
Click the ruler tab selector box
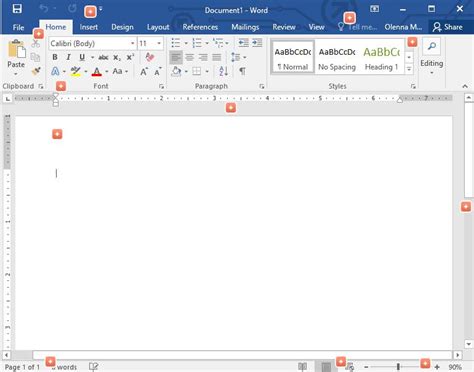click(x=8, y=99)
